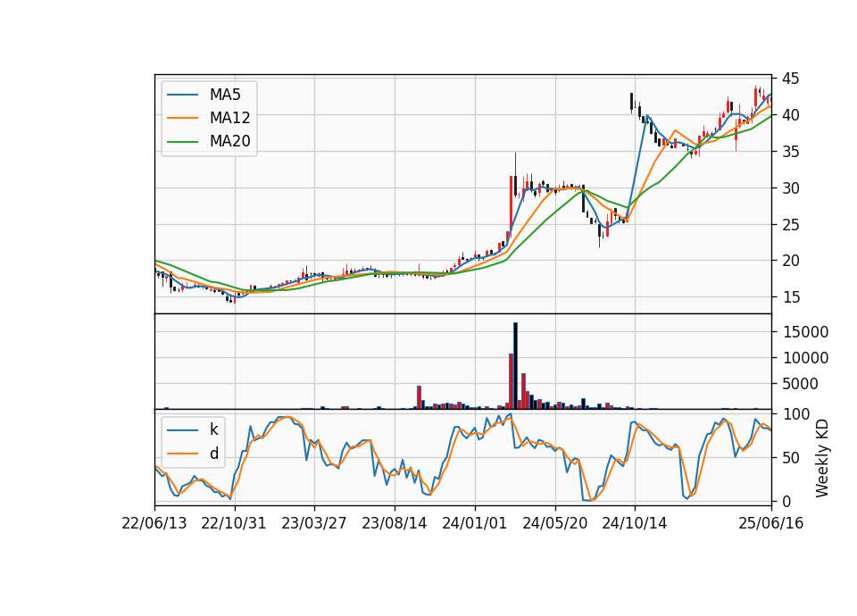The image size is (857, 616).
Task: Click the 35 price axis label
Action: (x=790, y=152)
